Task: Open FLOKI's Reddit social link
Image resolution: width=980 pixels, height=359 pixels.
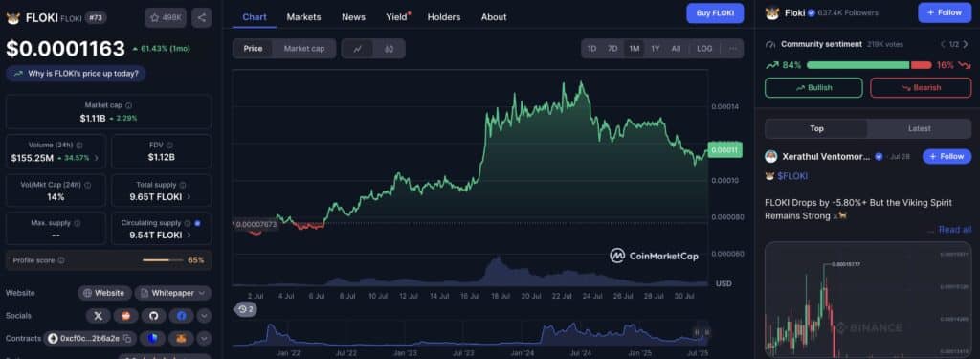Action: click(x=125, y=316)
